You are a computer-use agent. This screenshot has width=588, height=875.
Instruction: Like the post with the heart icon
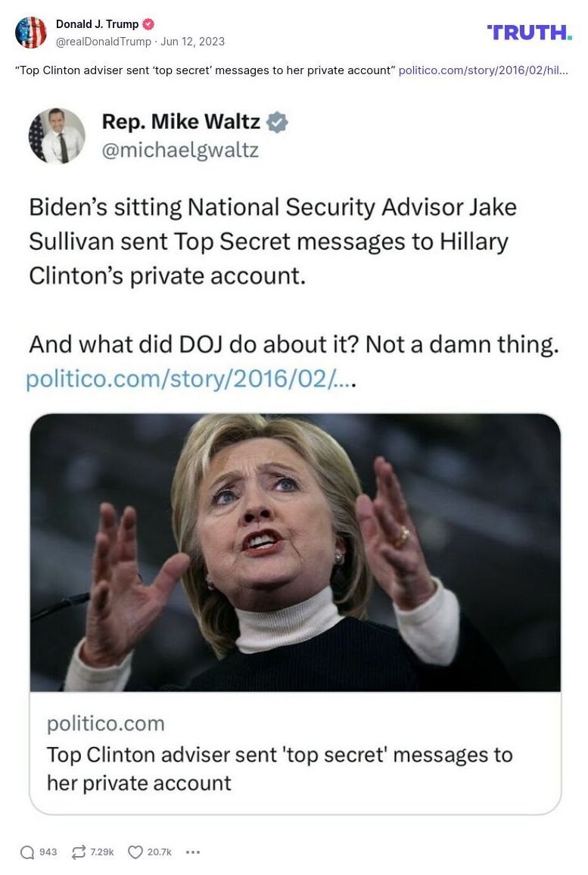click(135, 852)
